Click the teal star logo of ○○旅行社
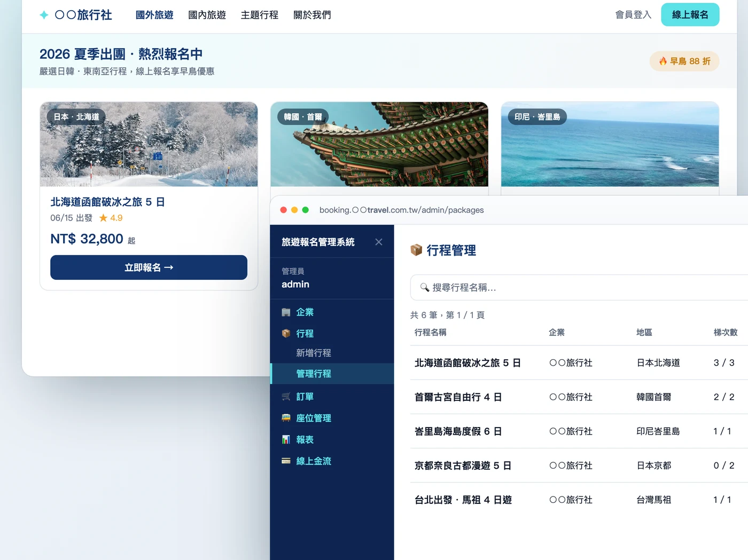This screenshot has width=748, height=560. tap(44, 15)
